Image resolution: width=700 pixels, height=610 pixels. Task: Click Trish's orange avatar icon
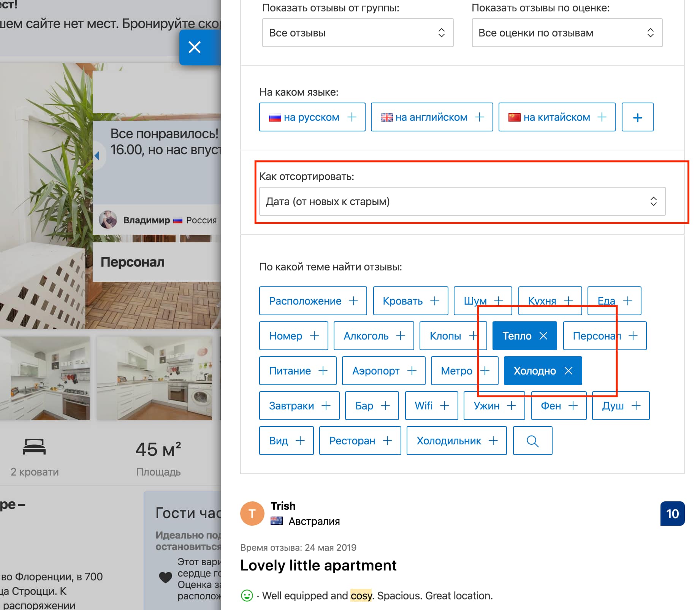coord(252,514)
